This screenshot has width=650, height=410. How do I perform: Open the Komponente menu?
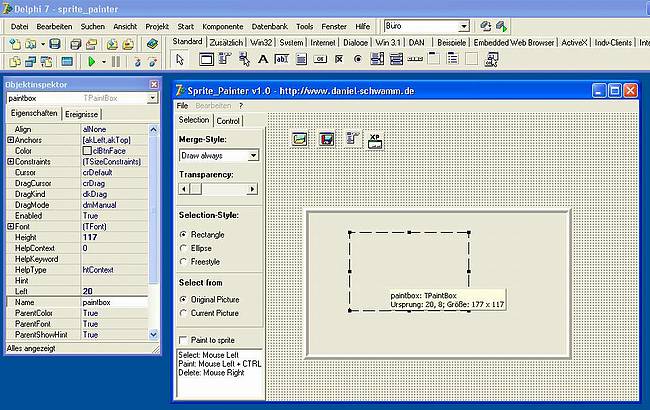click(x=223, y=27)
